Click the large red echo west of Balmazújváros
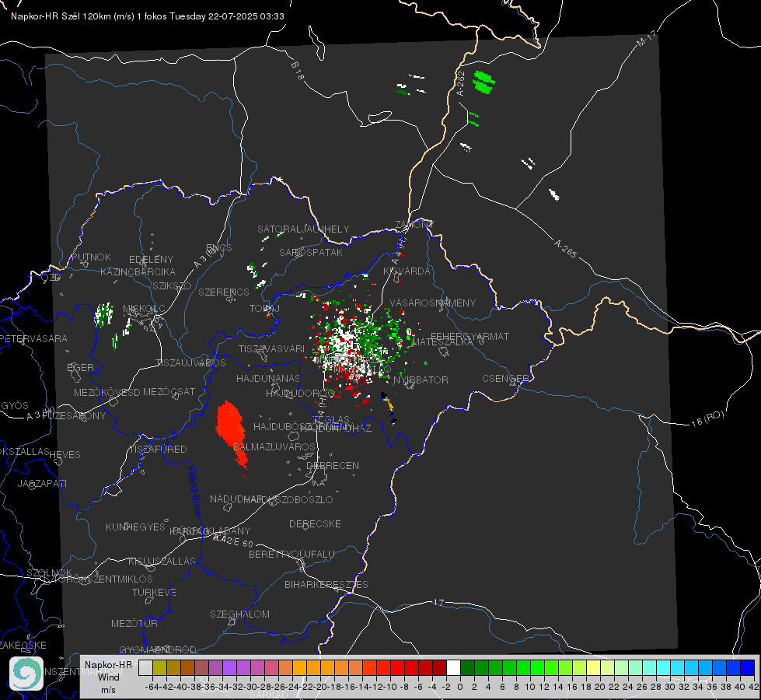 coord(231,432)
